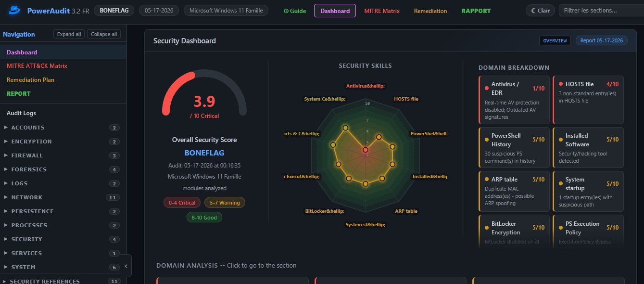Screen dimensions: 644x284
Task: Collapse the sidebar with the arrow handle
Action: (126, 266)
